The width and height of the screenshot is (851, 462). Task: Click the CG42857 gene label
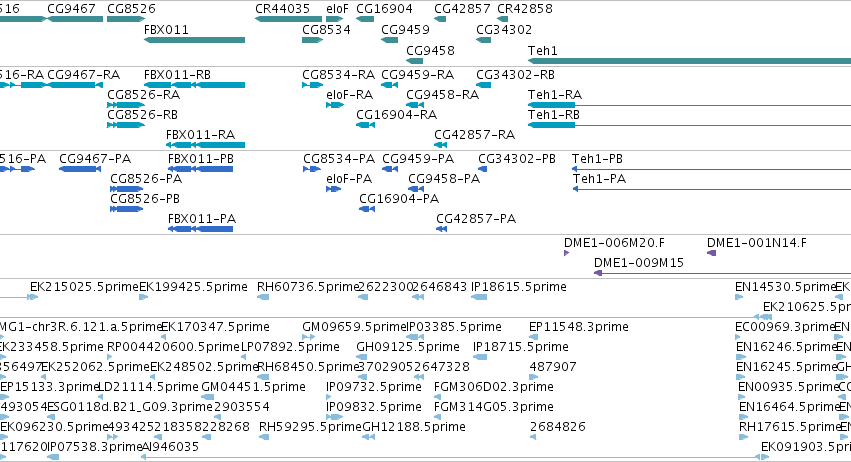pos(462,9)
